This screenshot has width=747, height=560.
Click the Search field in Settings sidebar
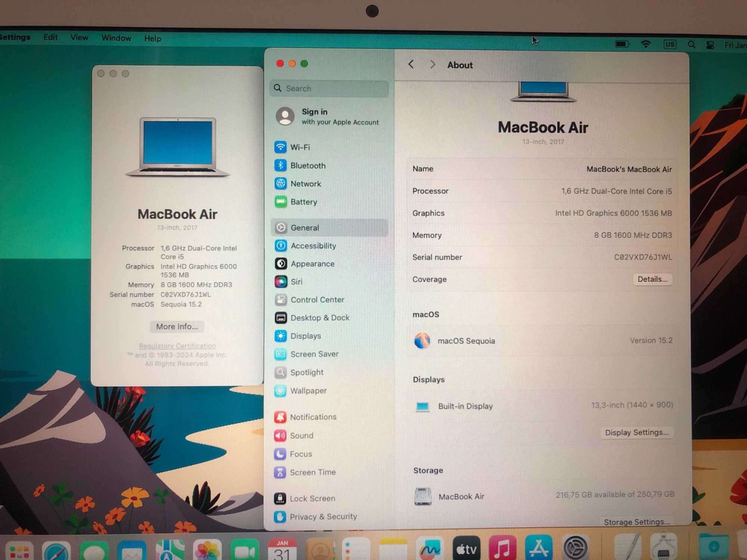[329, 88]
